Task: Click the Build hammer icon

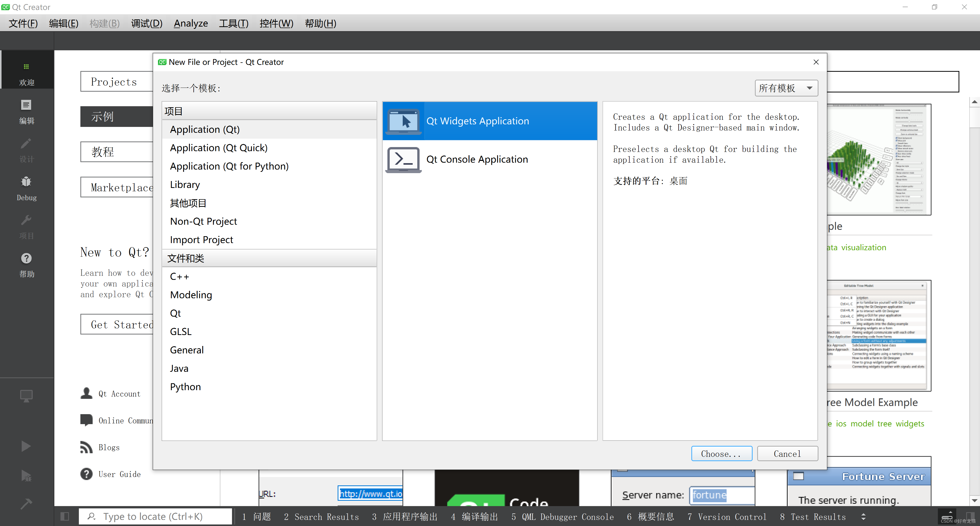Action: (x=26, y=504)
